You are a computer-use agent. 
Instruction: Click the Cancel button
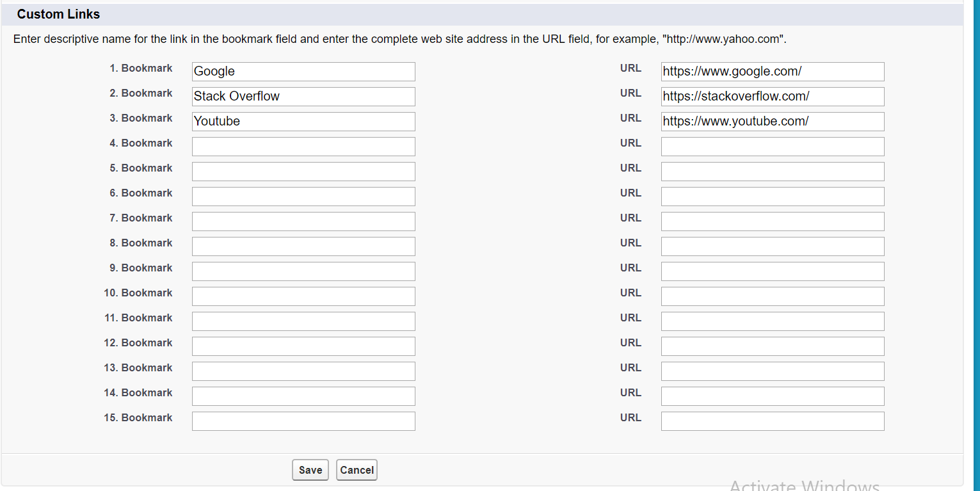pyautogui.click(x=357, y=470)
